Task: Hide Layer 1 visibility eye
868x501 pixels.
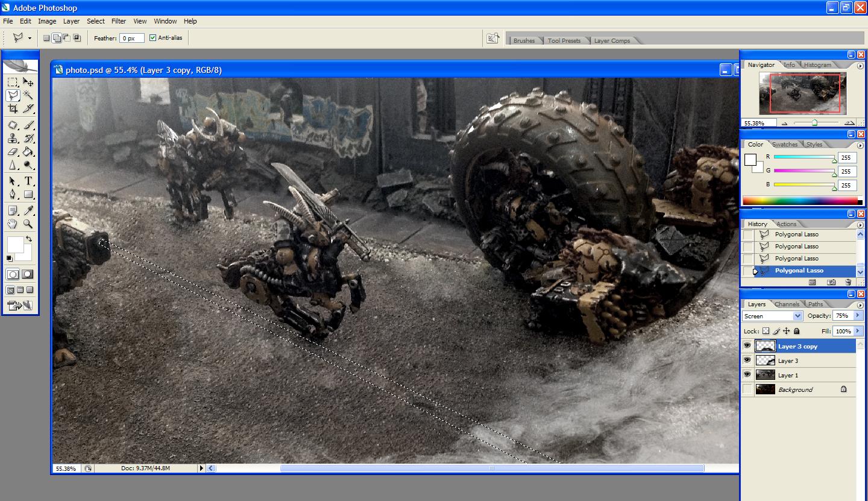Action: coord(747,375)
